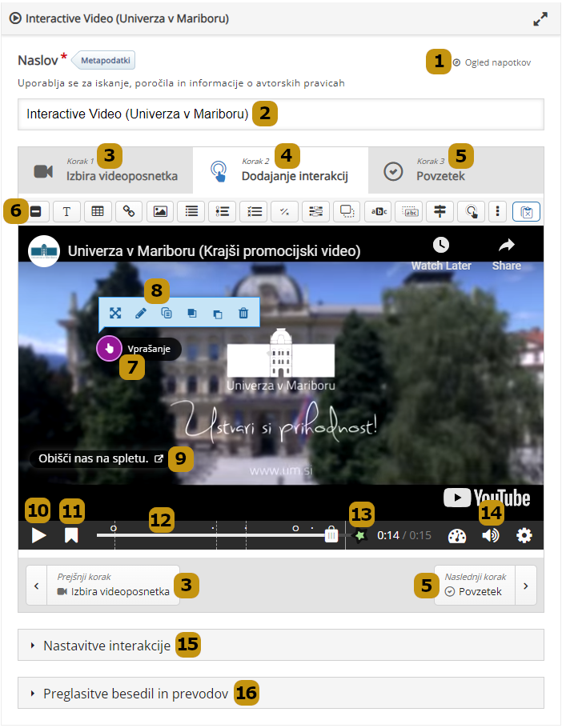
Task: Open the playback speed gauge control
Action: 457,536
